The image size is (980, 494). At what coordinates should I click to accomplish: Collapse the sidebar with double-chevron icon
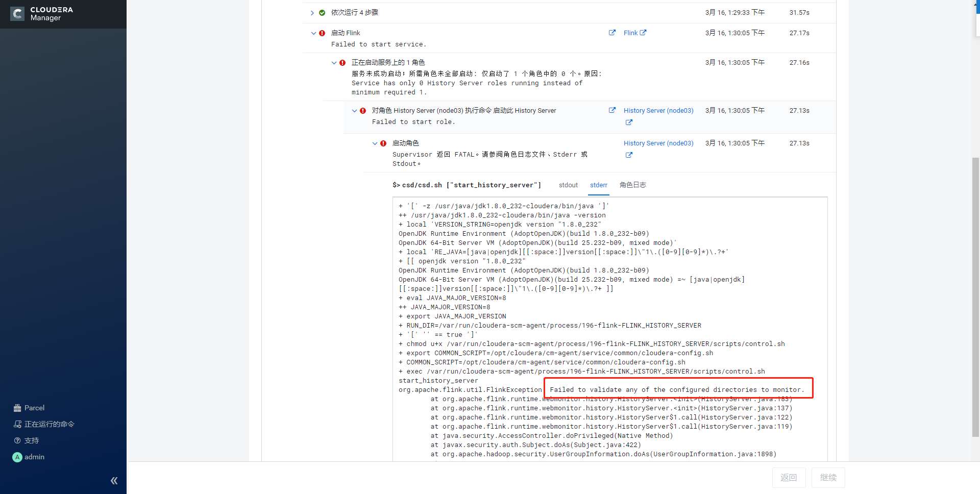pyautogui.click(x=114, y=480)
